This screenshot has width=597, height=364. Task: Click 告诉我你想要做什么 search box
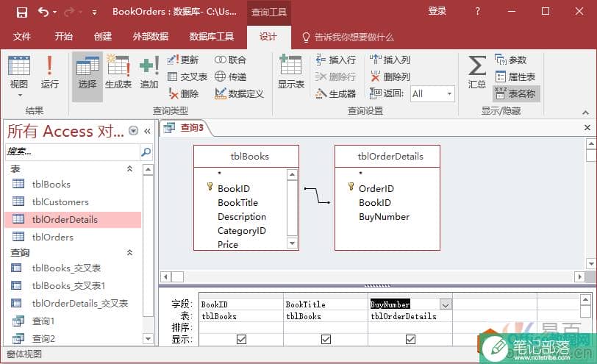(348, 37)
